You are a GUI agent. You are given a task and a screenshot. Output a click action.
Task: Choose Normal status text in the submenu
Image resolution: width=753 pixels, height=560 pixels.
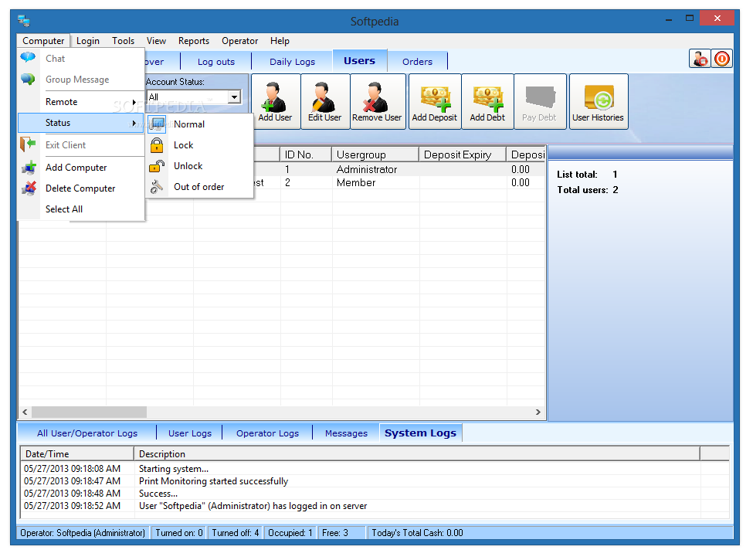189,124
